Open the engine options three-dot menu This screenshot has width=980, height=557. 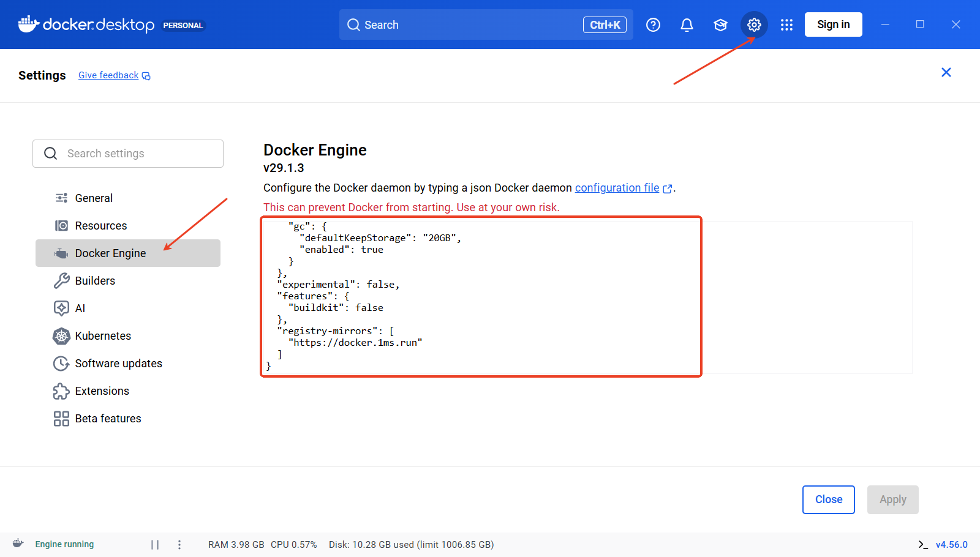point(179,544)
